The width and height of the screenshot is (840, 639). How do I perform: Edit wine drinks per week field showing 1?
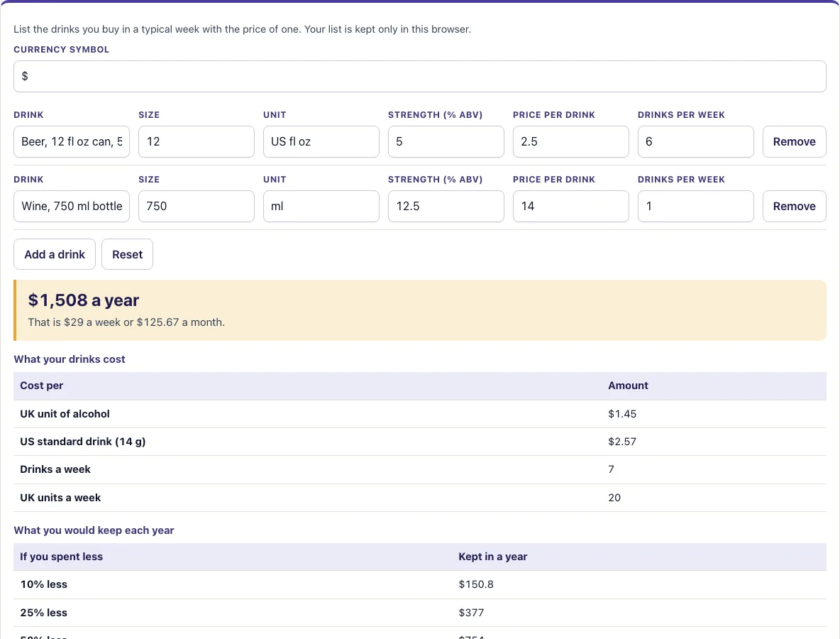[x=695, y=207]
